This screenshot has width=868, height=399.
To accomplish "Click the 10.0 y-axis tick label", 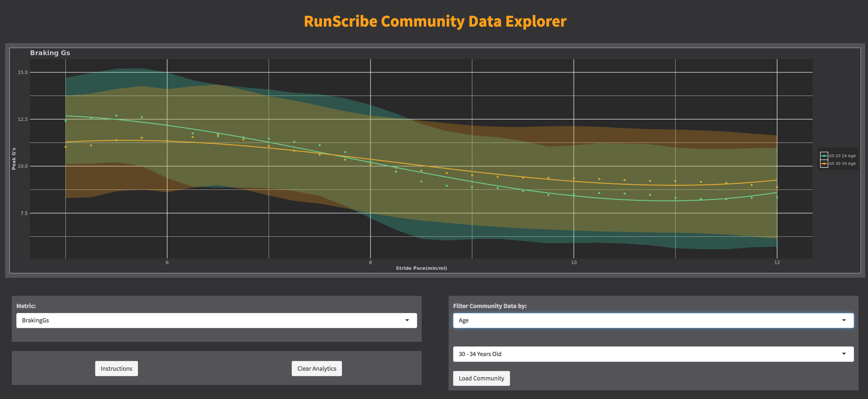I will tap(23, 166).
